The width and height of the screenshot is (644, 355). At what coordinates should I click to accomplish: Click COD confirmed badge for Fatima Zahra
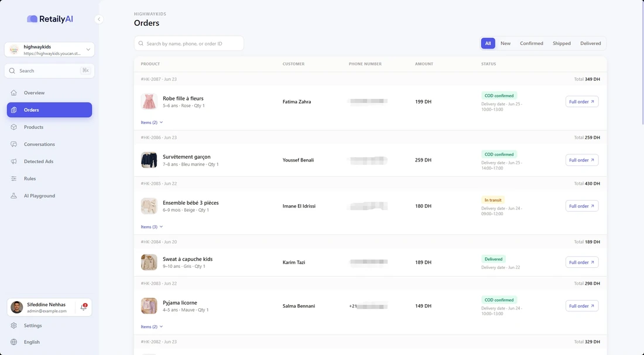[499, 96]
